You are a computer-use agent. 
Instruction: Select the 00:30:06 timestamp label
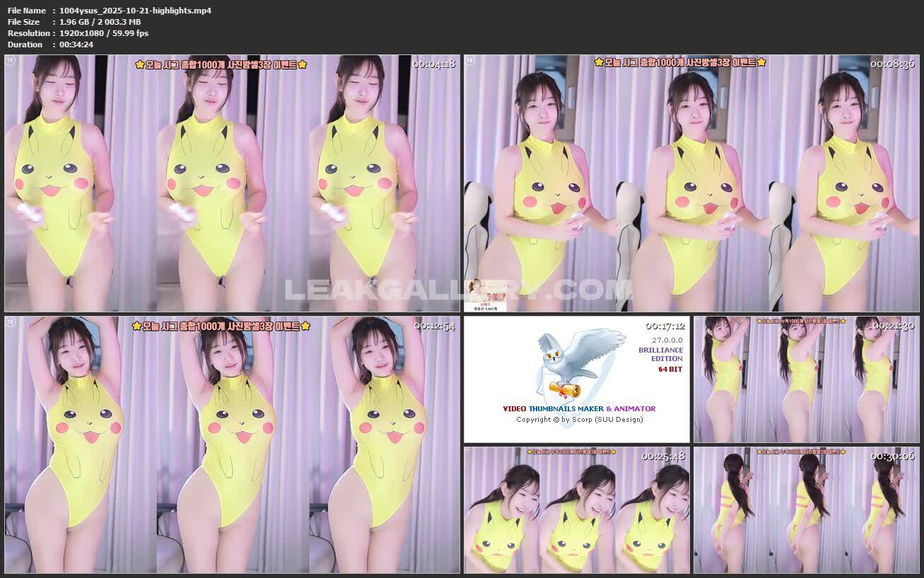[x=894, y=456]
